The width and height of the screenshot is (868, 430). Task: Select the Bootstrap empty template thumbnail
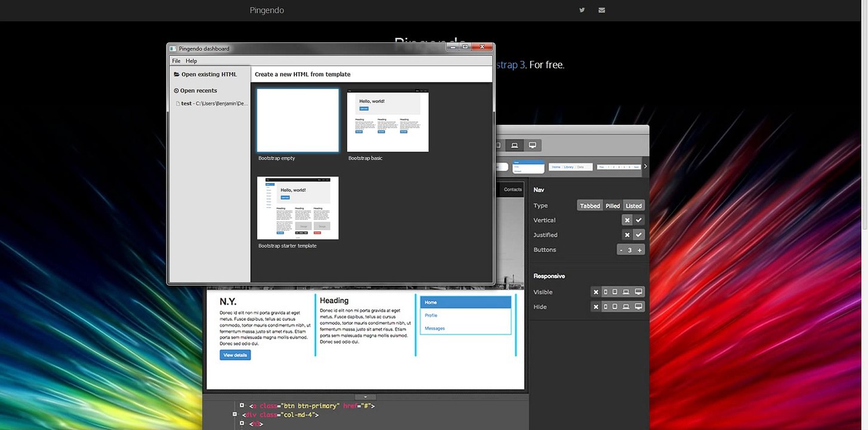(x=298, y=120)
